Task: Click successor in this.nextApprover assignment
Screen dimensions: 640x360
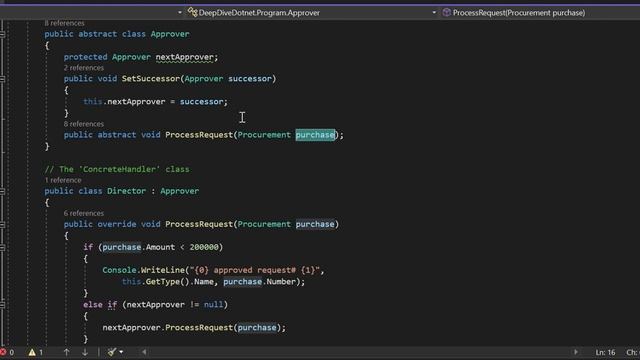Action: click(x=201, y=101)
